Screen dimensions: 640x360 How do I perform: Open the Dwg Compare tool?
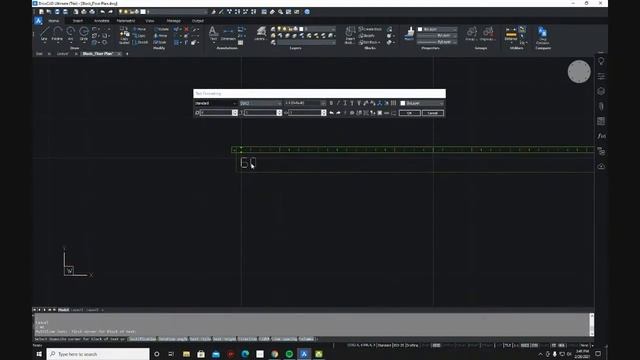[x=542, y=36]
